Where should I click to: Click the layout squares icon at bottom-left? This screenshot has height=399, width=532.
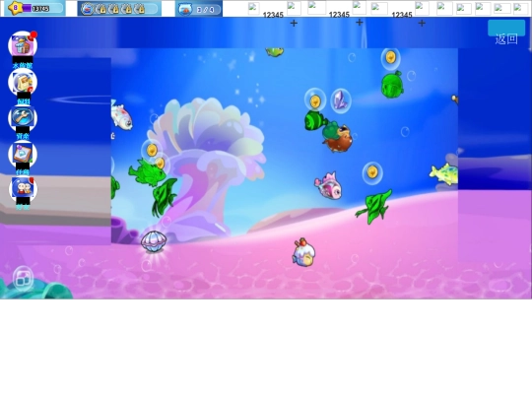tap(23, 279)
